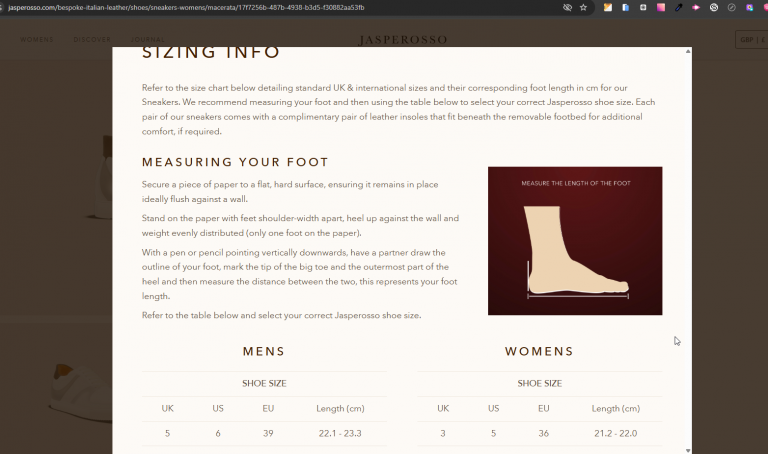
Task: Open the grey compass circle extension icon
Action: tap(731, 7)
